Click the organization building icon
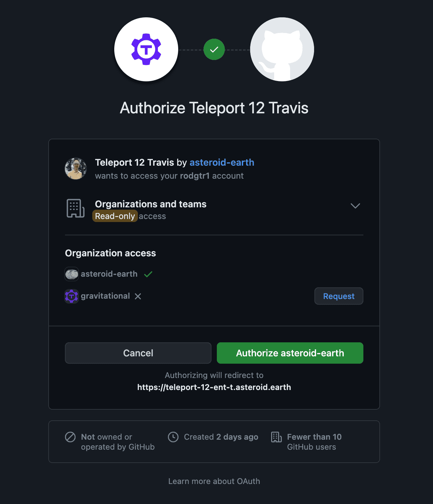 tap(76, 208)
